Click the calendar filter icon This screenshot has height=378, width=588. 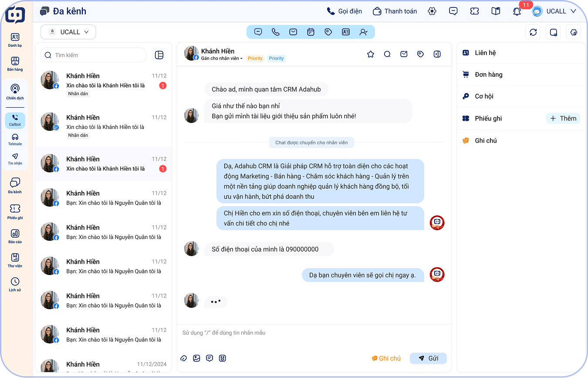pos(311,32)
